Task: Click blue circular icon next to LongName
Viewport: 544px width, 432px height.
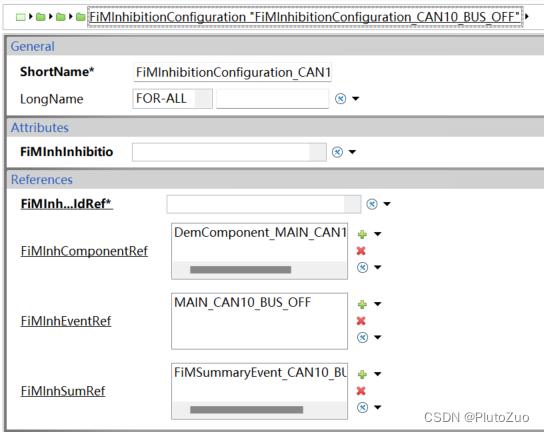Action: coord(340,99)
